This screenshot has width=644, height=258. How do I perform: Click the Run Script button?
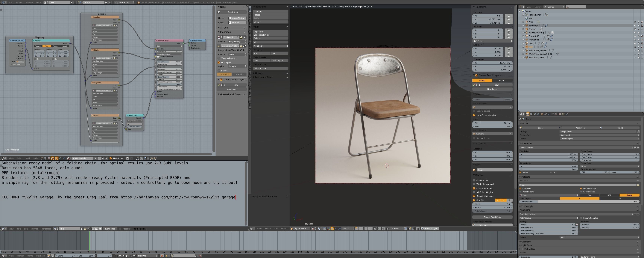tap(110, 229)
